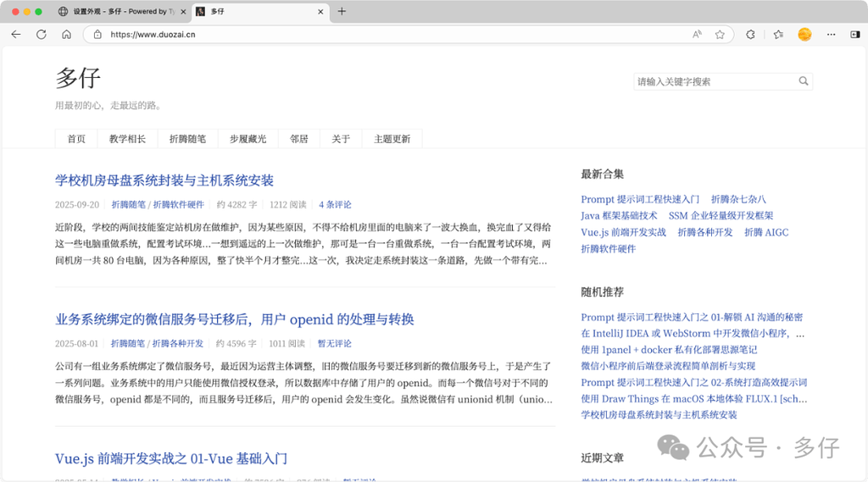Open the browser extensions puzzle icon
The image size is (868, 482).
tap(750, 35)
